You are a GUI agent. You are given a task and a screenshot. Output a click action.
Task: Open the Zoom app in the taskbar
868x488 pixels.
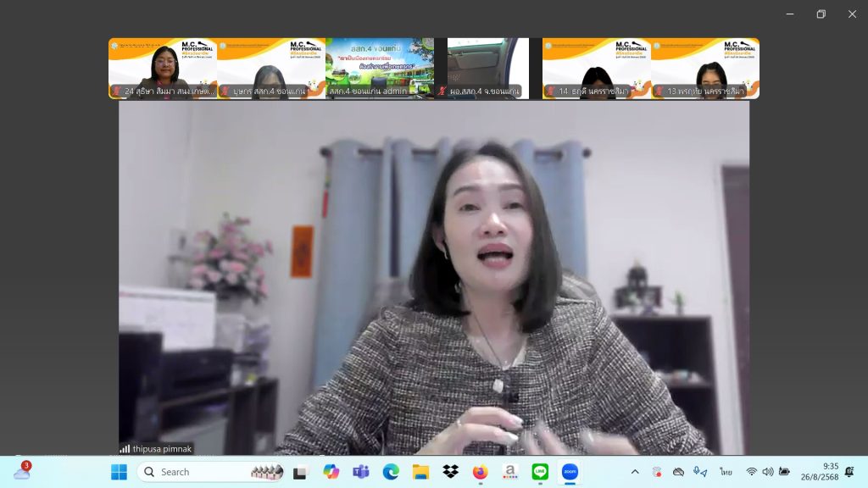pyautogui.click(x=570, y=472)
